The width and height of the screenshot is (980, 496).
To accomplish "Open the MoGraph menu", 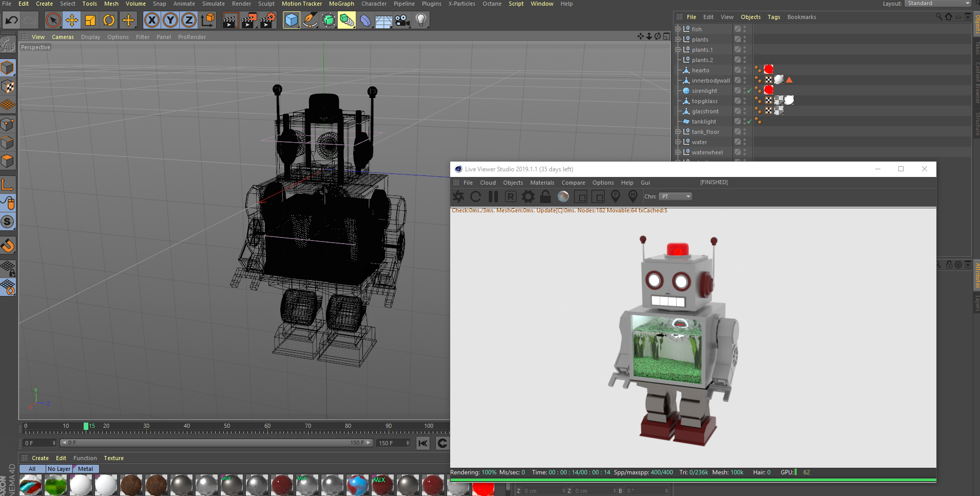I will click(341, 4).
